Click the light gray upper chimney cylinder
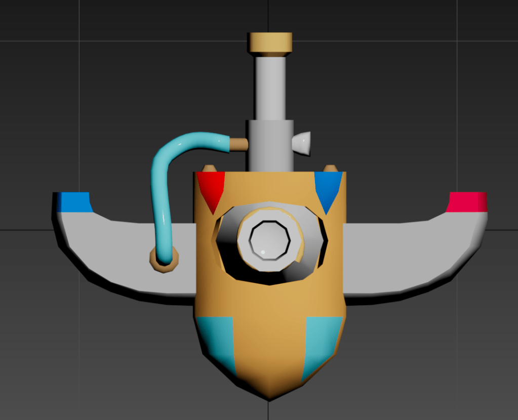This screenshot has height=420, width=518. (270, 88)
